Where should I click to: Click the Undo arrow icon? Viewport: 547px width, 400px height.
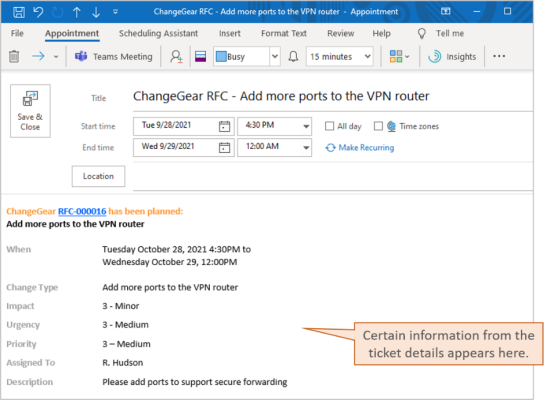(x=38, y=12)
